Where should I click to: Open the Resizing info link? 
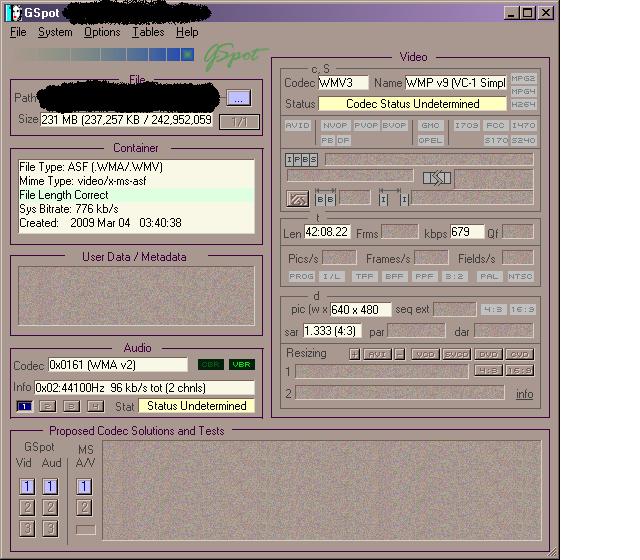(x=524, y=394)
